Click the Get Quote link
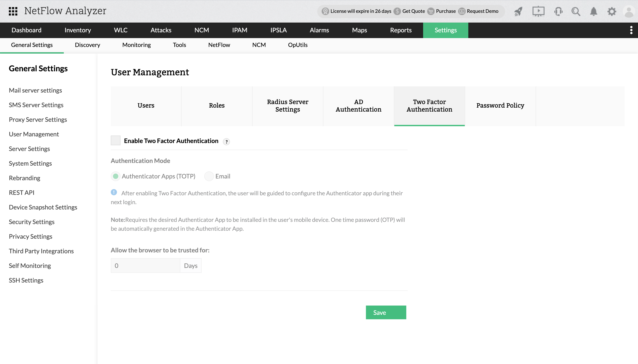 coord(413,11)
